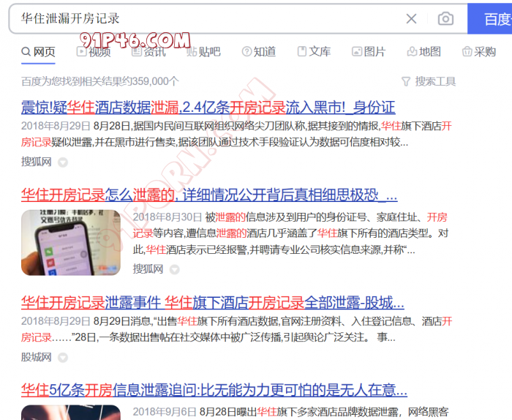Expand dropdown next to 股城网 source
The height and width of the screenshot is (420, 512).
pos(63,358)
